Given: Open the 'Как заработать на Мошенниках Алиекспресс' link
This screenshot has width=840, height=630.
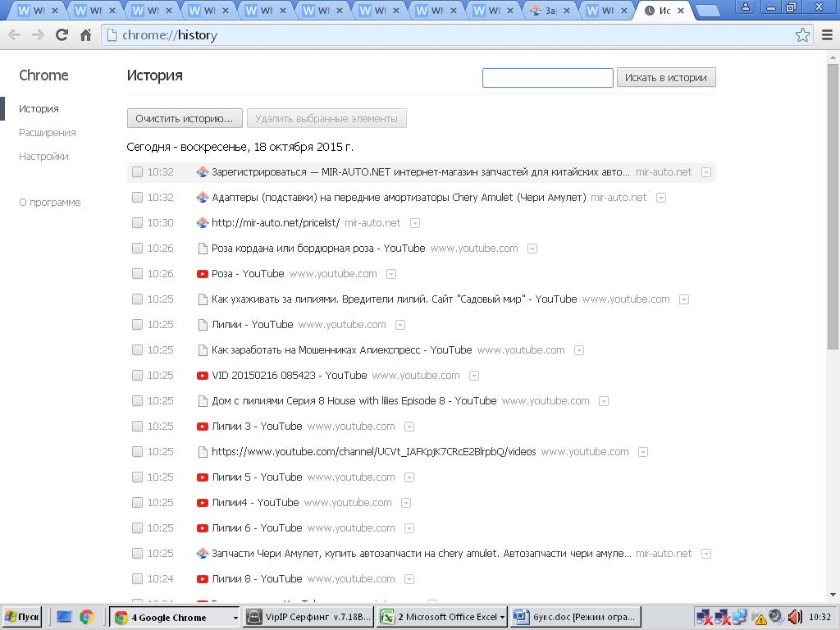Looking at the screenshot, I should click(x=342, y=350).
